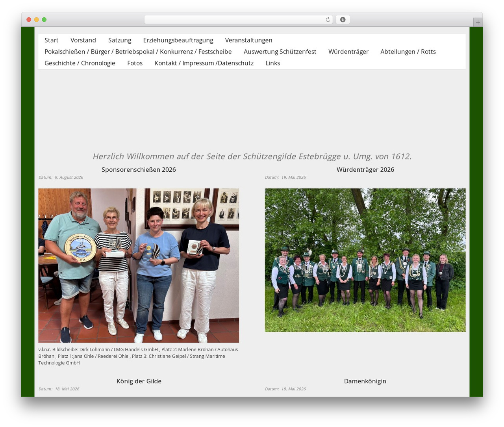
Task: Click the Sponsorenschießen group photo with four people
Action: [x=139, y=265]
